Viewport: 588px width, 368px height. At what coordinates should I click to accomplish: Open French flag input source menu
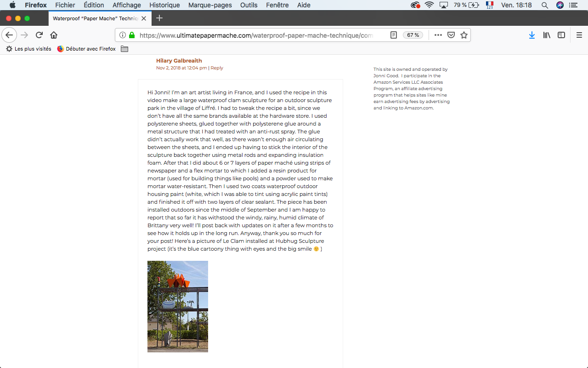pyautogui.click(x=489, y=5)
